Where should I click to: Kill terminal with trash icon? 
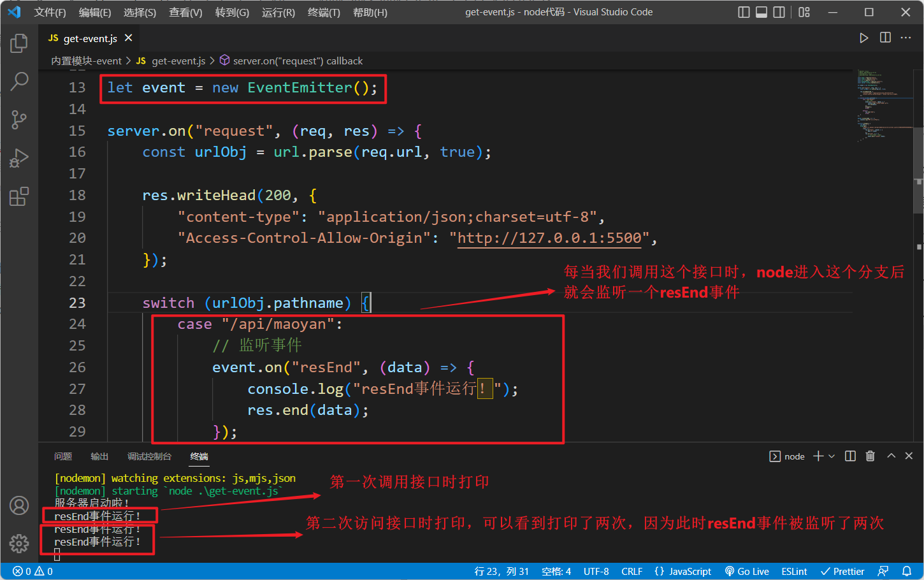click(870, 456)
